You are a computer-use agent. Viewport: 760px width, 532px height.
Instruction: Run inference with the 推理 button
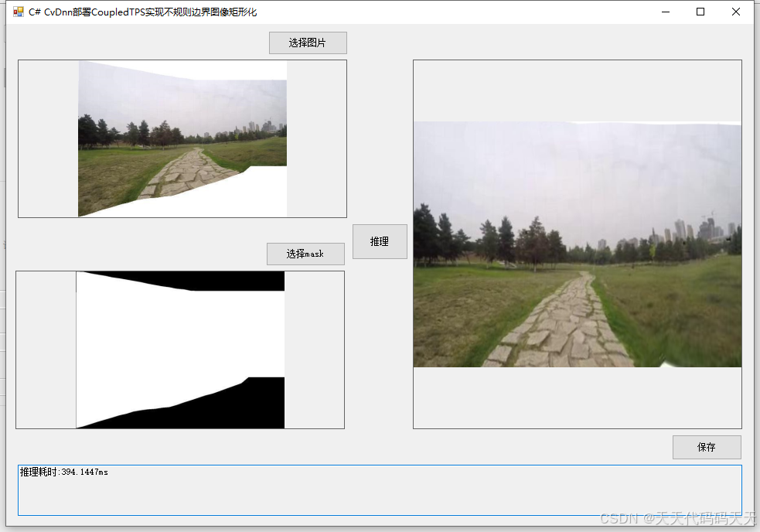[380, 241]
